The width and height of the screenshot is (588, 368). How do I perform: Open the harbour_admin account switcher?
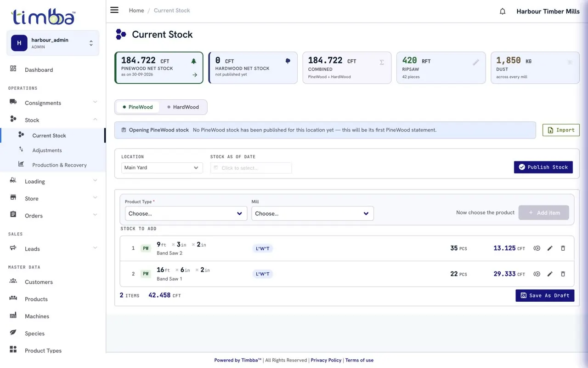(x=53, y=43)
